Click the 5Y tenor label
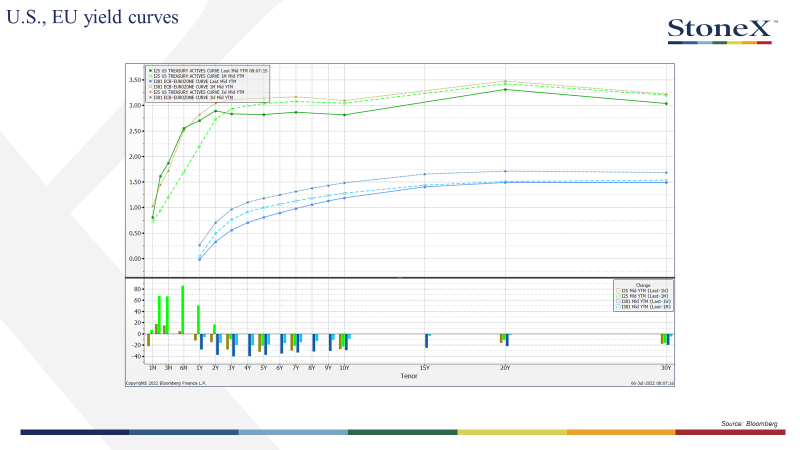800x450 pixels. 264,368
